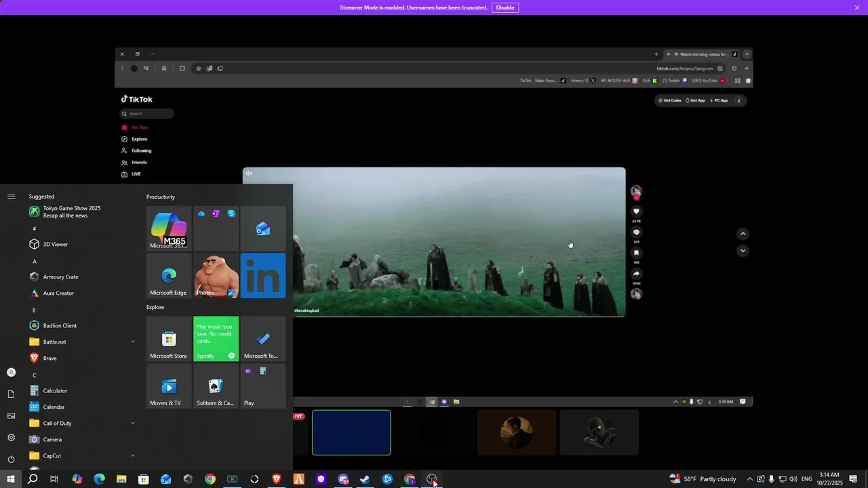This screenshot has height=488, width=868.
Task: Click the TikTok logo
Action: click(x=137, y=99)
